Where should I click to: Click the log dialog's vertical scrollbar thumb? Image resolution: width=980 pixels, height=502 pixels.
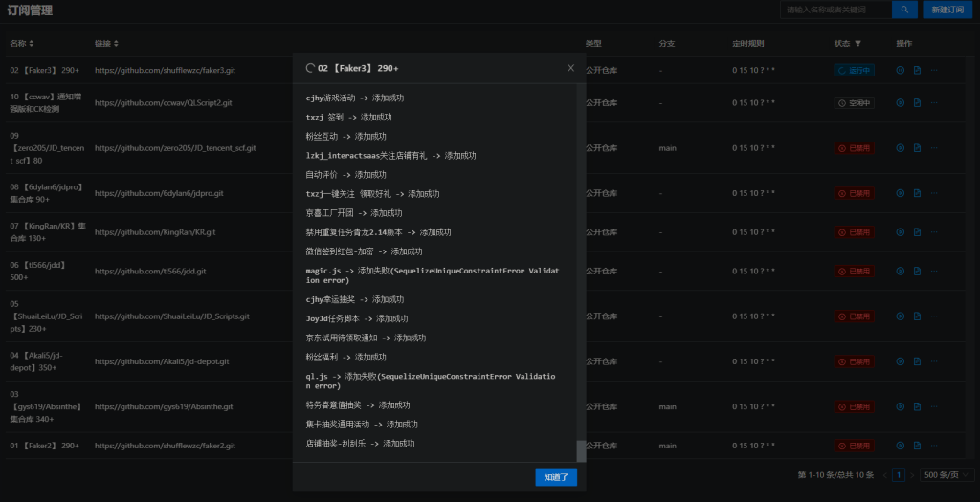pos(580,450)
